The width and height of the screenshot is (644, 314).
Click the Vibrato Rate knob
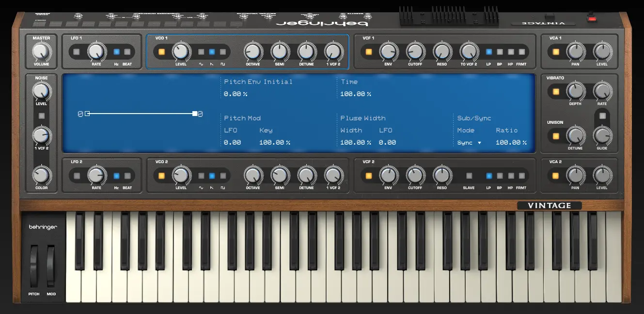(x=602, y=91)
